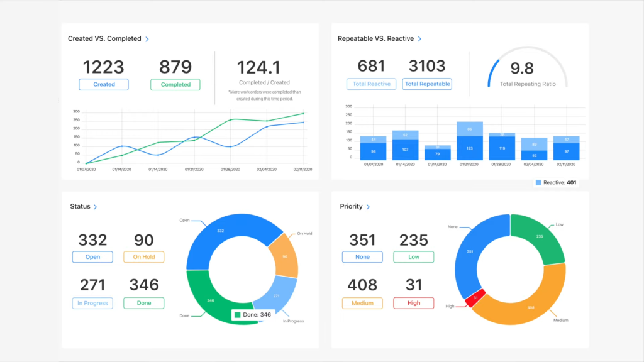Click the Medium priority button
The height and width of the screenshot is (362, 644).
point(362,303)
